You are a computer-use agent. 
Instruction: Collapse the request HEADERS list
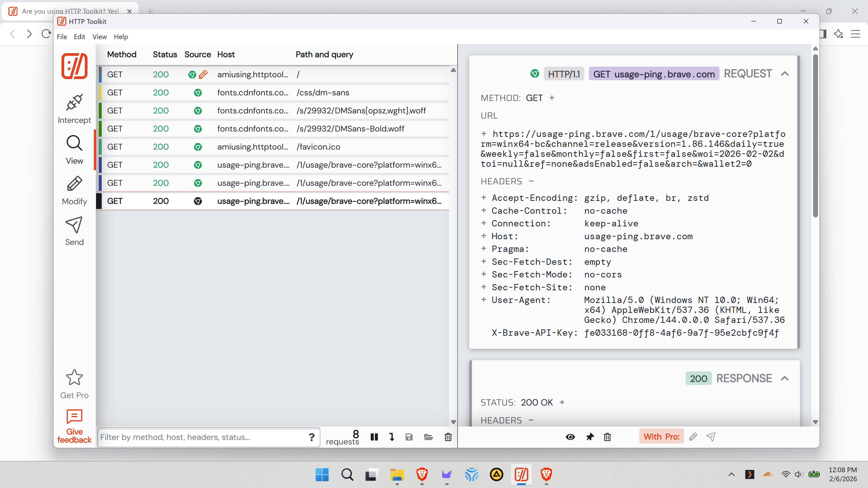(x=531, y=181)
